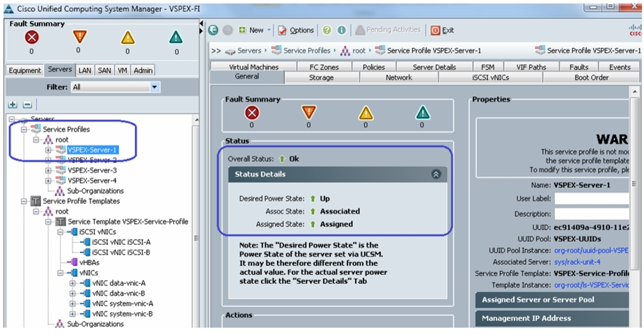
Task: Open Pending Activities
Action: [388, 29]
